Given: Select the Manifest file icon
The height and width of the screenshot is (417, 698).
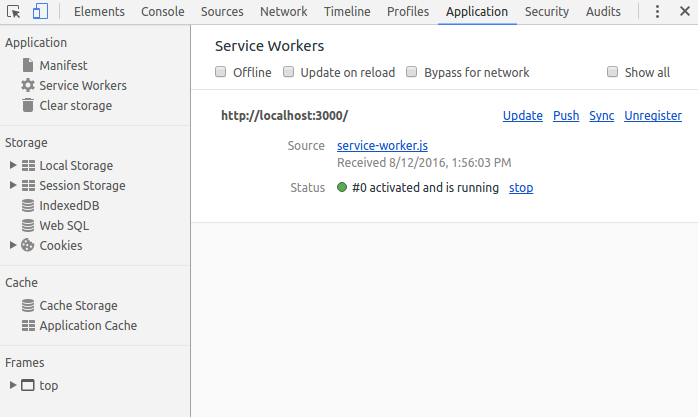Looking at the screenshot, I should [28, 66].
